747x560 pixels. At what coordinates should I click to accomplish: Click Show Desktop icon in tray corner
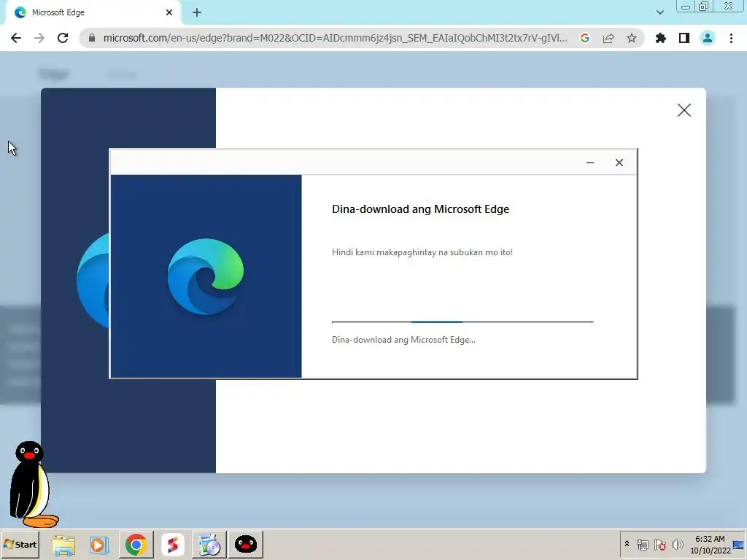click(740, 544)
